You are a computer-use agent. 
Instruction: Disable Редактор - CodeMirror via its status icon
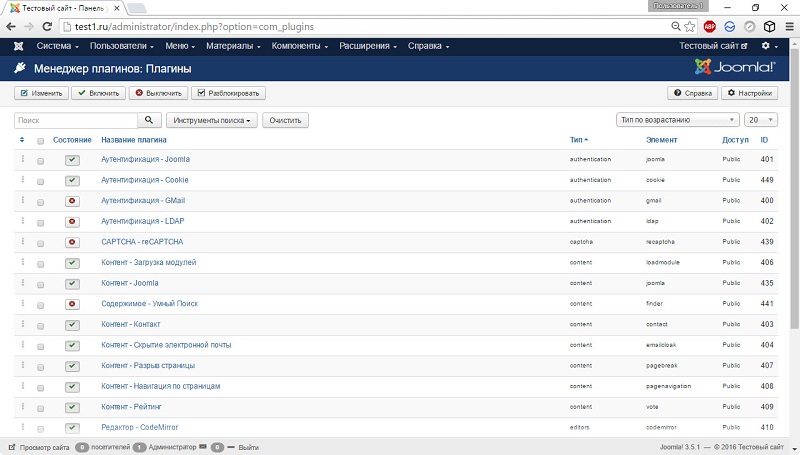coord(72,427)
